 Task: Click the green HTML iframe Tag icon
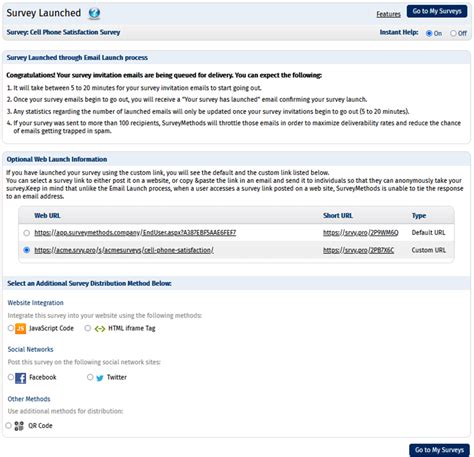100,329
